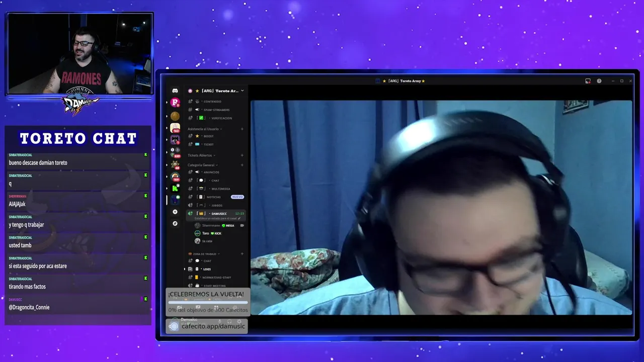
Task: Click cafecito.app/damusic link overlay
Action: click(x=207, y=326)
